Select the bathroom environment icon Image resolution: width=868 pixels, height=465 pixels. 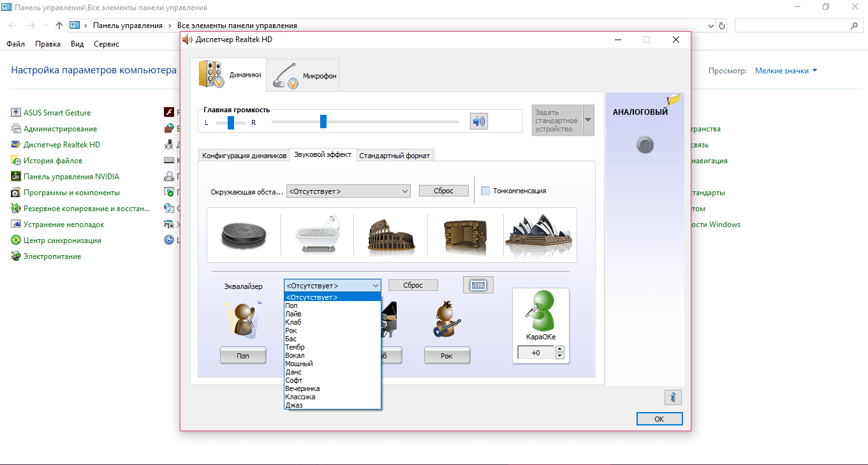coord(318,235)
